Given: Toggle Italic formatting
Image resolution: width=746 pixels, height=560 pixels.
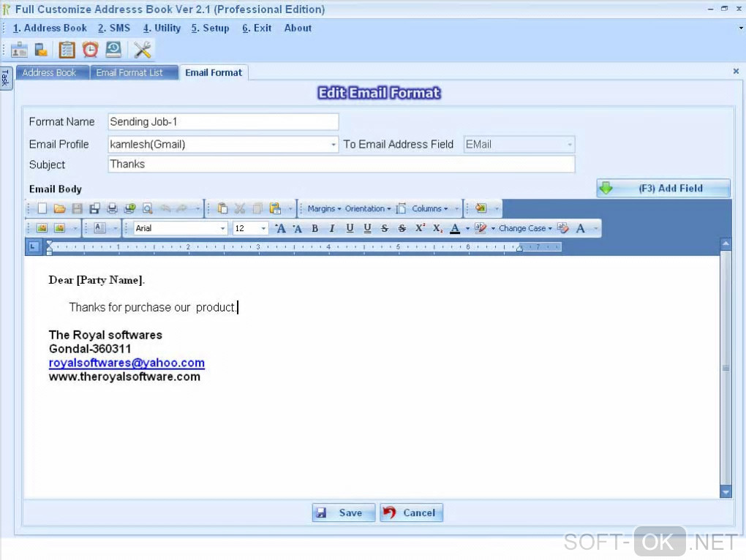Looking at the screenshot, I should 332,228.
